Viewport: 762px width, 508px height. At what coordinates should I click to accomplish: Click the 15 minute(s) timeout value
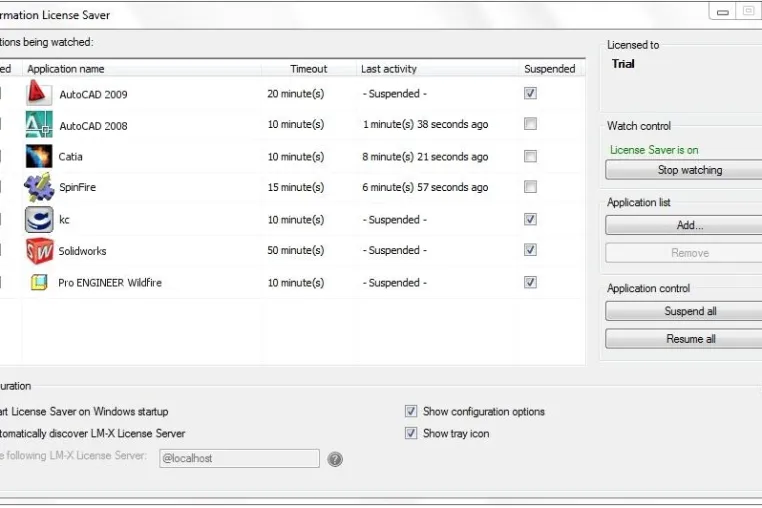coord(295,187)
